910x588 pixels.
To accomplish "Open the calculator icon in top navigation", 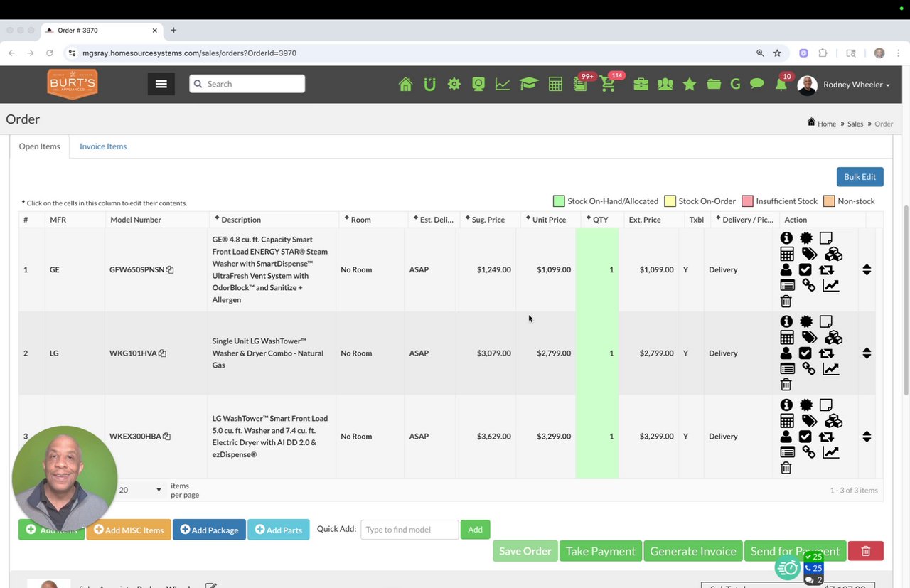I will (555, 84).
